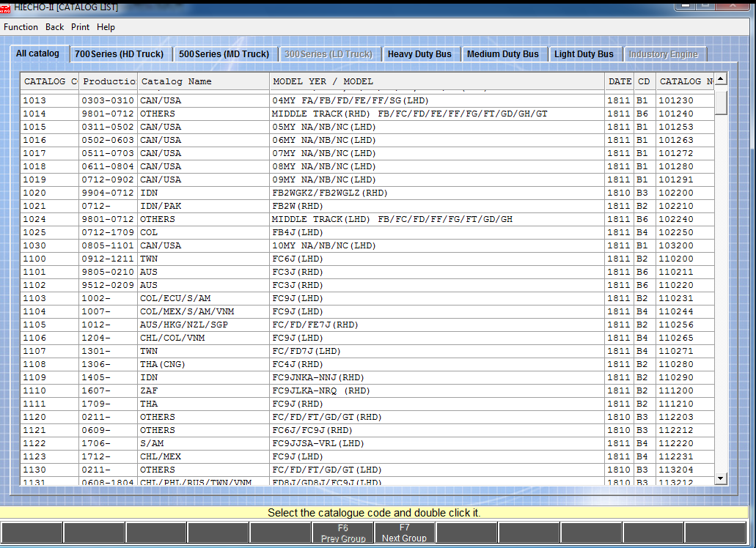The width and height of the screenshot is (756, 548).
Task: Open the Function menu
Action: coord(21,27)
